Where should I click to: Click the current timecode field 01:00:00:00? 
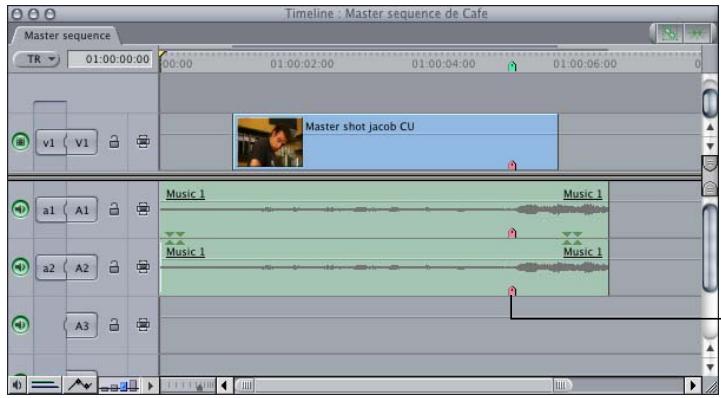[110, 59]
